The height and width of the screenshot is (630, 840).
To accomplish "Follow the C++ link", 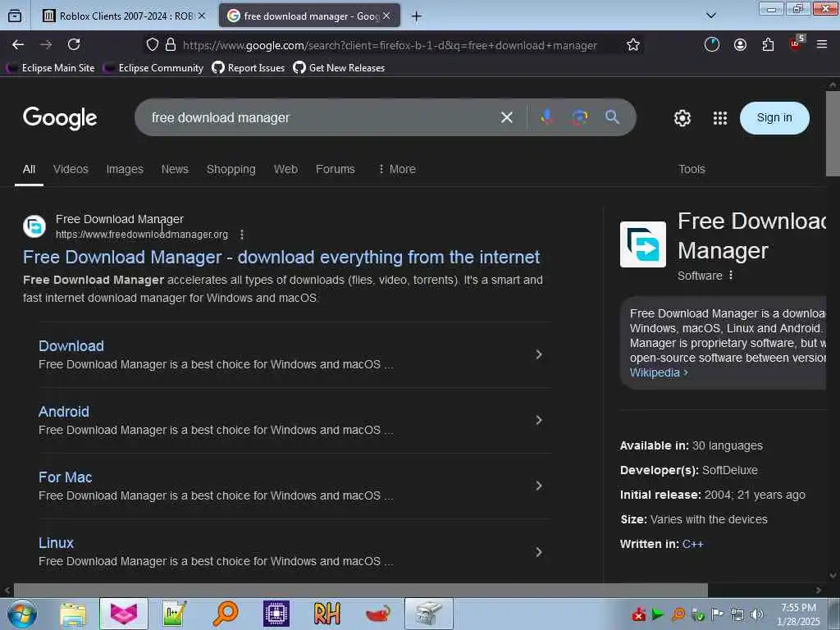I will 692,545.
